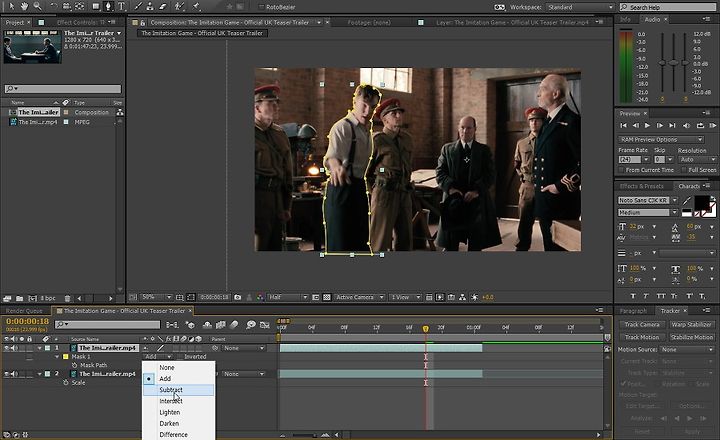Select the Rotation tool

click(x=53, y=6)
